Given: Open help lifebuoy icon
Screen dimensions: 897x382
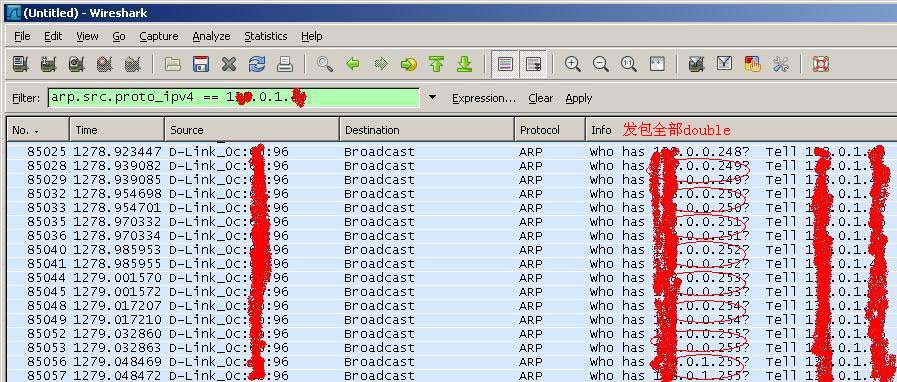Looking at the screenshot, I should coord(821,64).
